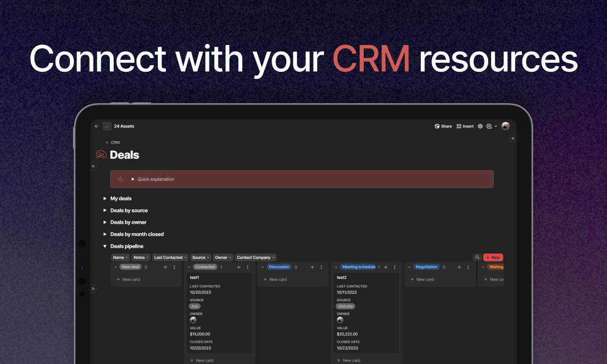Viewport: 607px width, 364px height.
Task: Collapse the Deals pipeline section
Action: coord(105,246)
